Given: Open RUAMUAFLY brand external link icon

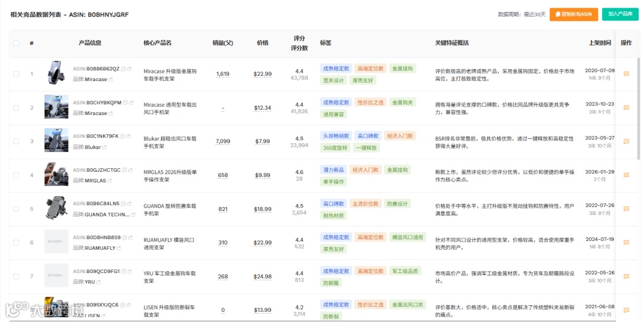Looking at the screenshot, I should pos(119,248).
